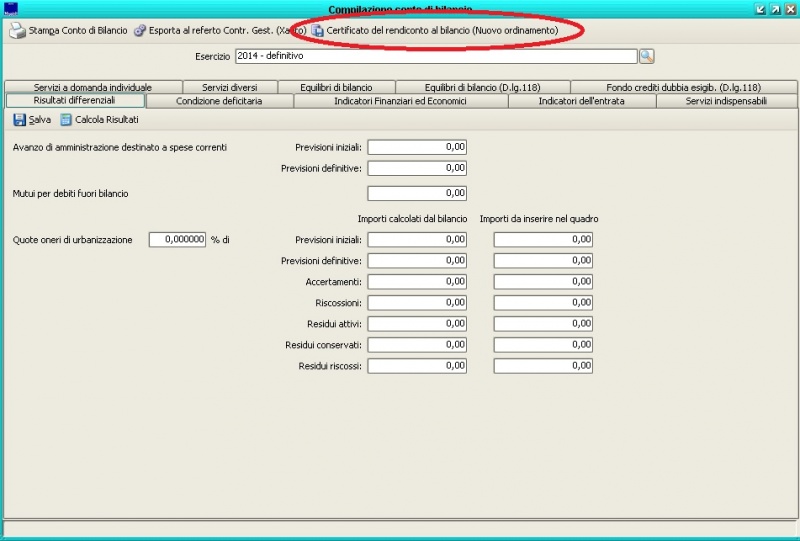Open the Esercizio 2014 - definitivo selector field
800x541 pixels.
tap(435, 57)
